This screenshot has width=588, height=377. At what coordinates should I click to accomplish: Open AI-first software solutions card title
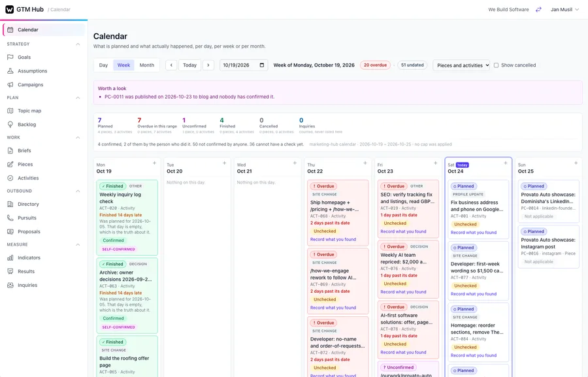tap(406, 319)
